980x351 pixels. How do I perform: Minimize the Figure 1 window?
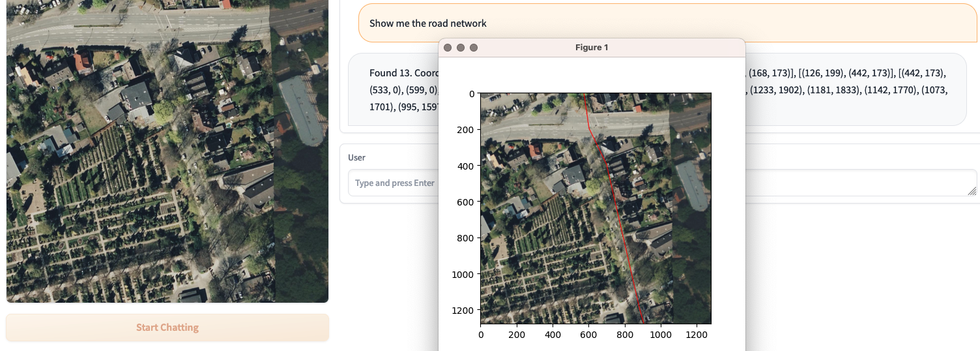[461, 48]
